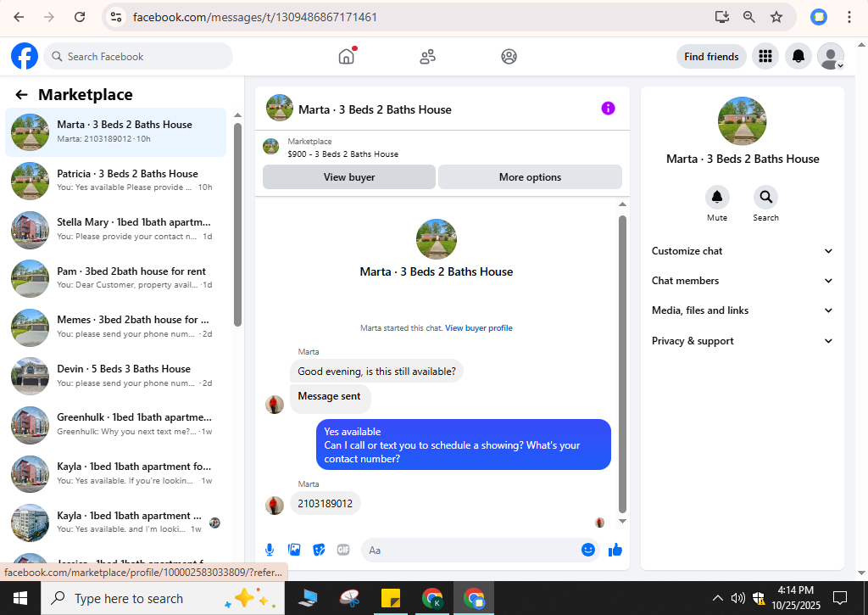Bookmark this page with the star icon
The width and height of the screenshot is (868, 615).
(x=776, y=17)
